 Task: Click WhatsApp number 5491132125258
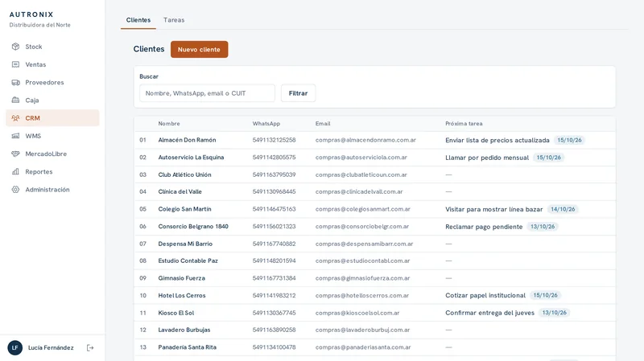[x=274, y=140]
